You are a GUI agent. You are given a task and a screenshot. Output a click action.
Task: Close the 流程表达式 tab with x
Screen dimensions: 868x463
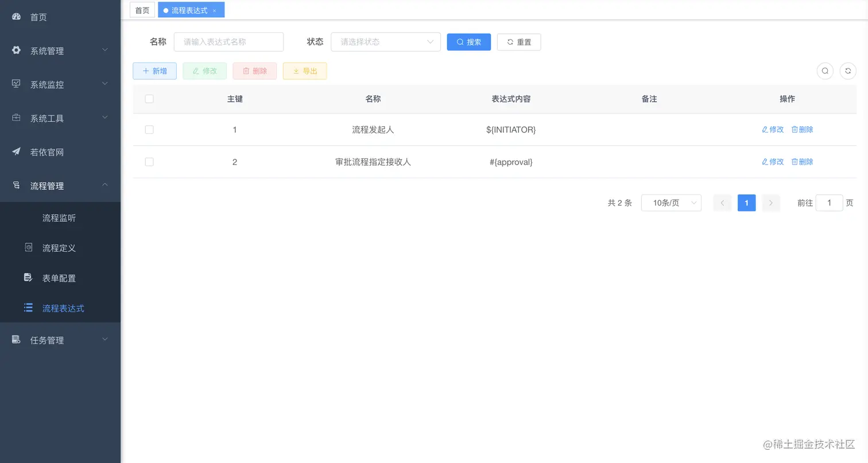click(214, 11)
